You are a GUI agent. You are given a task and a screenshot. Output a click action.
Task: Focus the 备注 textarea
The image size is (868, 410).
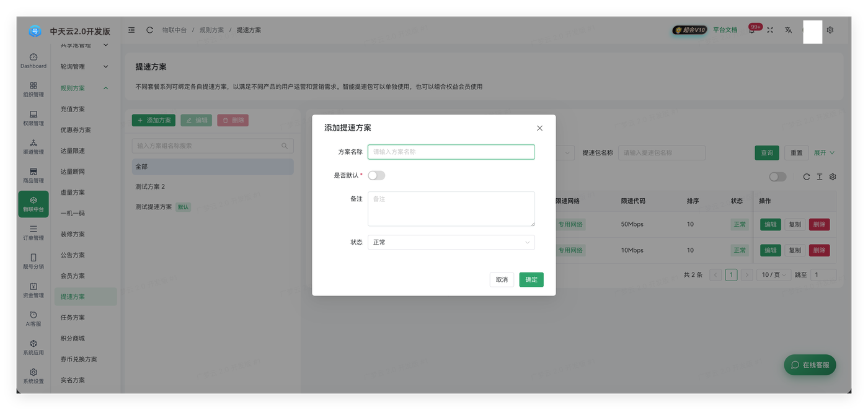pos(451,209)
